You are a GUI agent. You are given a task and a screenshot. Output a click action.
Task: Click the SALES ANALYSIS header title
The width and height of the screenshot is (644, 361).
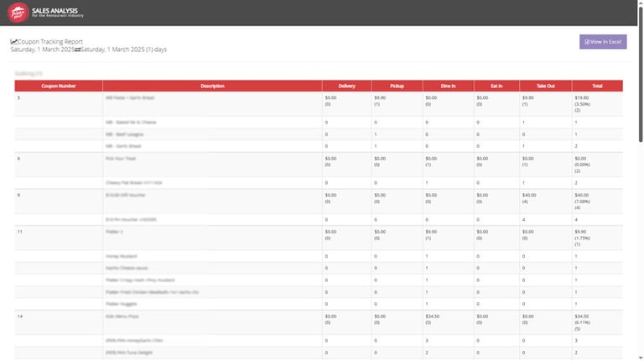tap(55, 11)
